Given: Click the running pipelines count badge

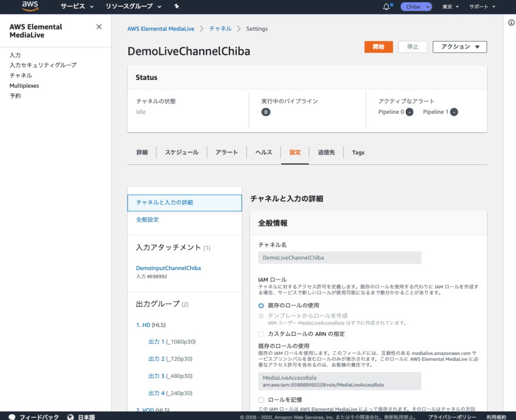Looking at the screenshot, I should coord(266,112).
